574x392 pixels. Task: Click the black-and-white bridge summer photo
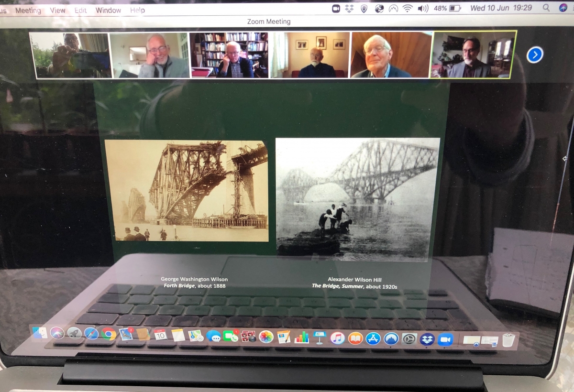(x=357, y=199)
